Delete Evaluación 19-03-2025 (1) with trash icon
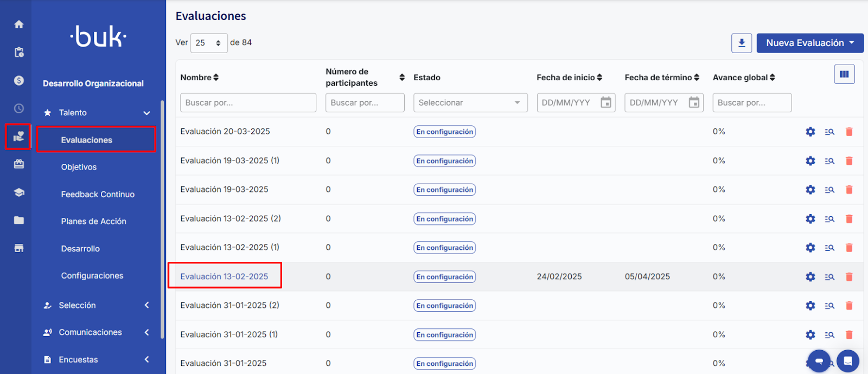Screen dimensions: 868x374 tap(849, 161)
